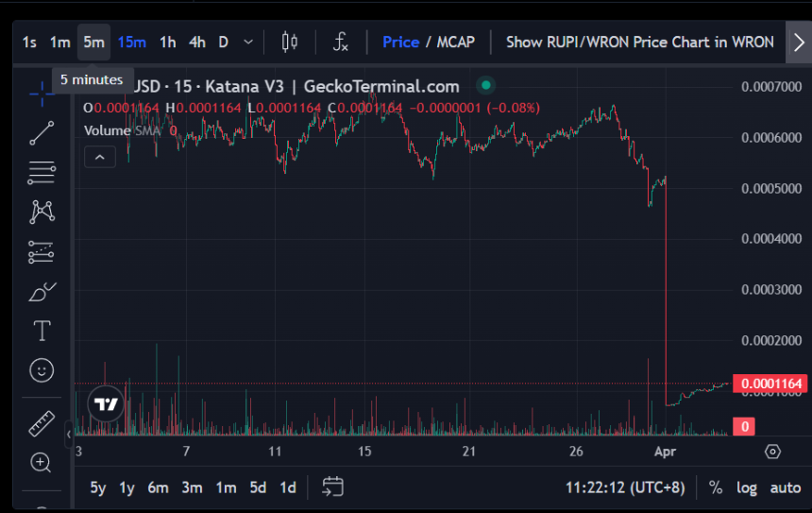
Task: Pick the ruler measure tool
Action: [x=42, y=423]
